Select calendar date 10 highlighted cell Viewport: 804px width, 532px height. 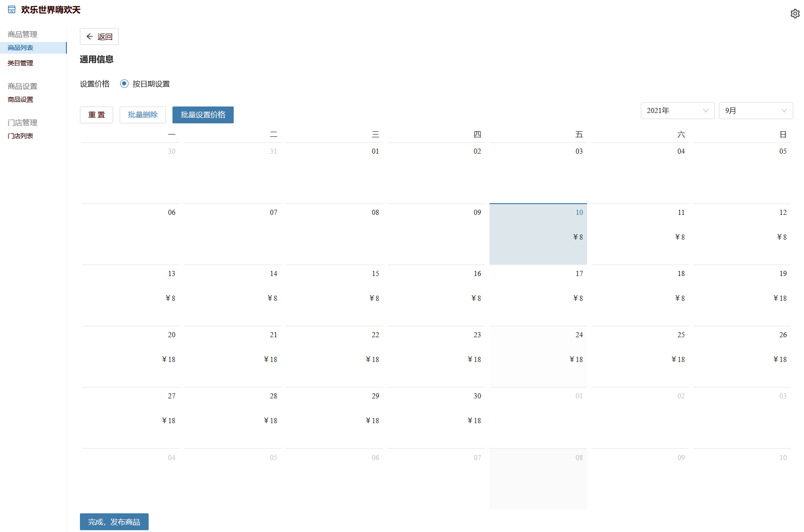tap(538, 234)
